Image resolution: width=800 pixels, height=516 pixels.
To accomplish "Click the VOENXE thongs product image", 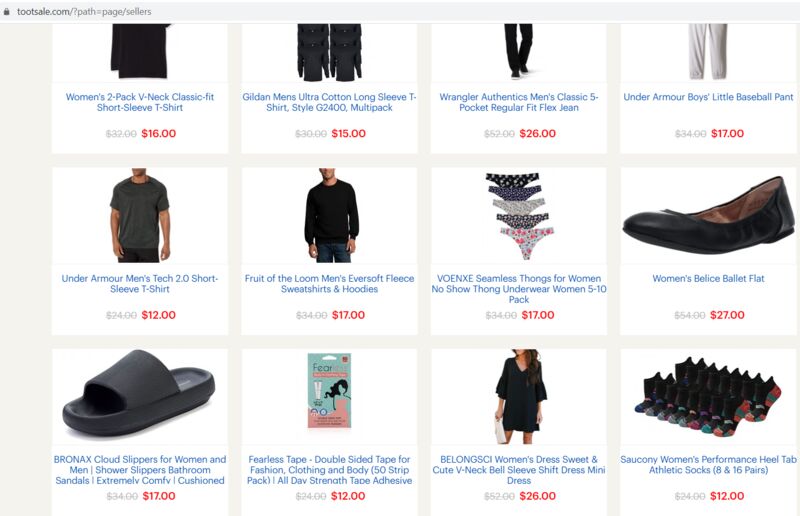I will coord(518,215).
